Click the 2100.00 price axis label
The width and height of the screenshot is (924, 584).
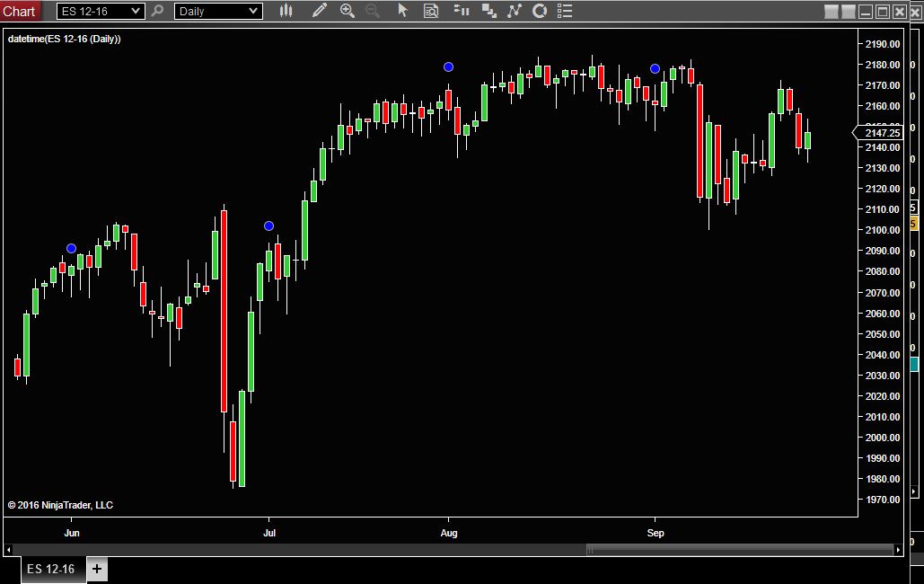[882, 230]
